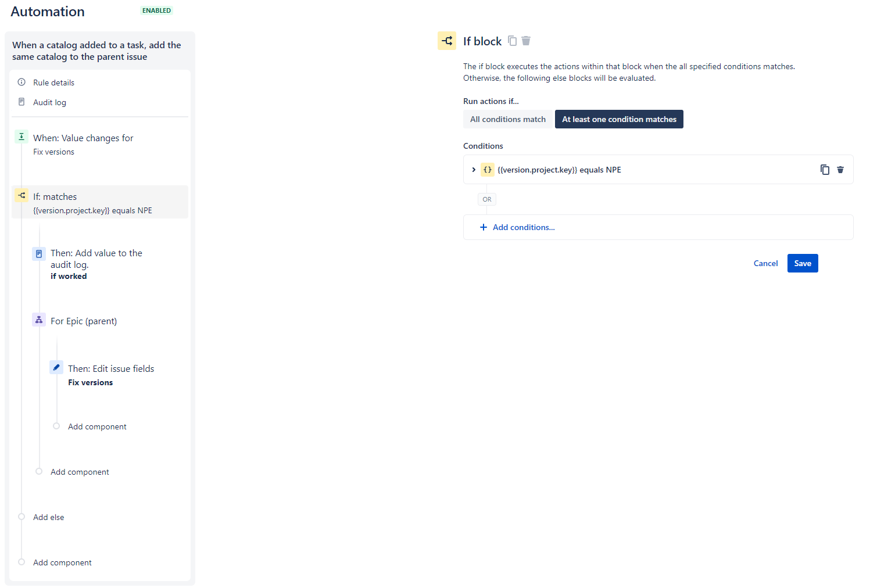Screen dimensions: 895x588
Task: Open Rule details in the sidebar
Action: pyautogui.click(x=53, y=82)
